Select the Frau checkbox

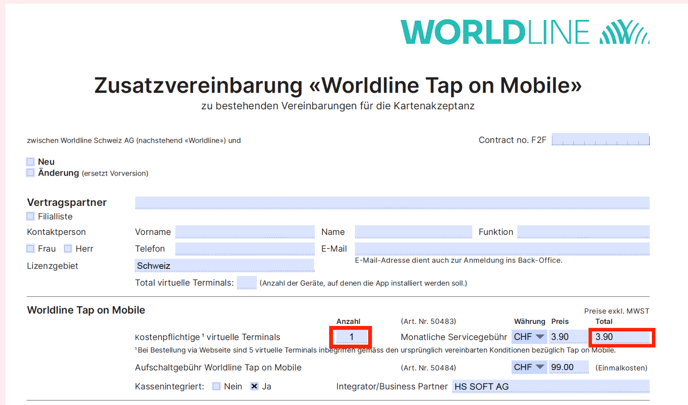point(30,249)
